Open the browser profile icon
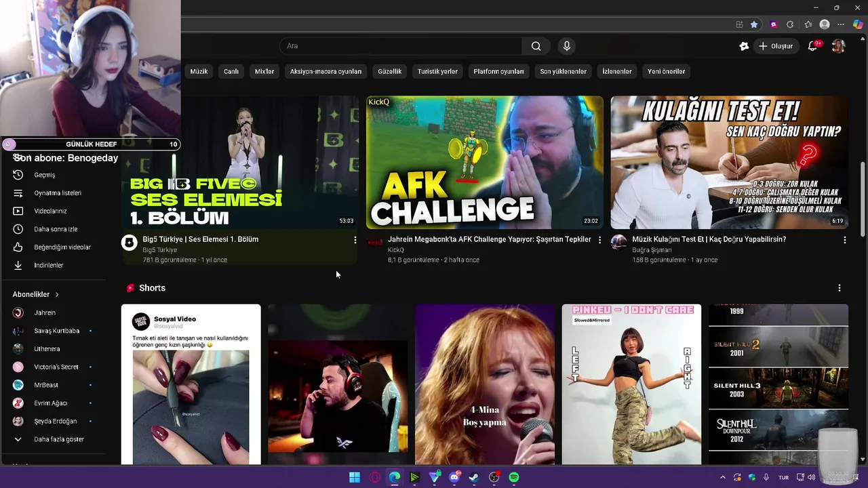This screenshot has height=488, width=868. pos(825,24)
